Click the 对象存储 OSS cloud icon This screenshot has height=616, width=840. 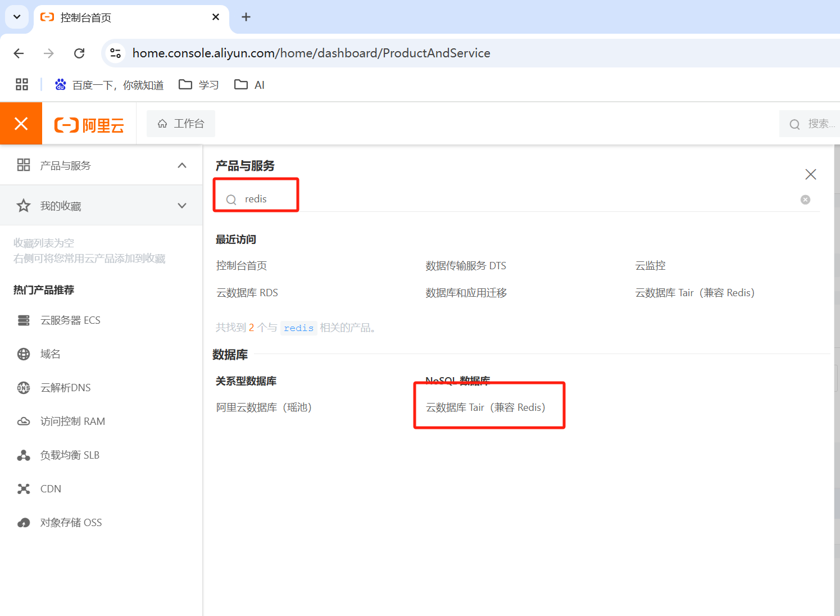coord(23,522)
